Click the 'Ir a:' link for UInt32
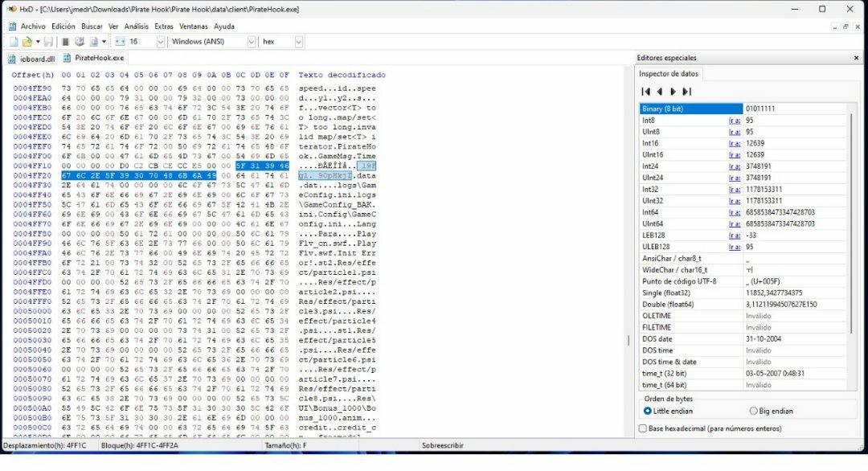This screenshot has height=471, width=868. tap(735, 200)
